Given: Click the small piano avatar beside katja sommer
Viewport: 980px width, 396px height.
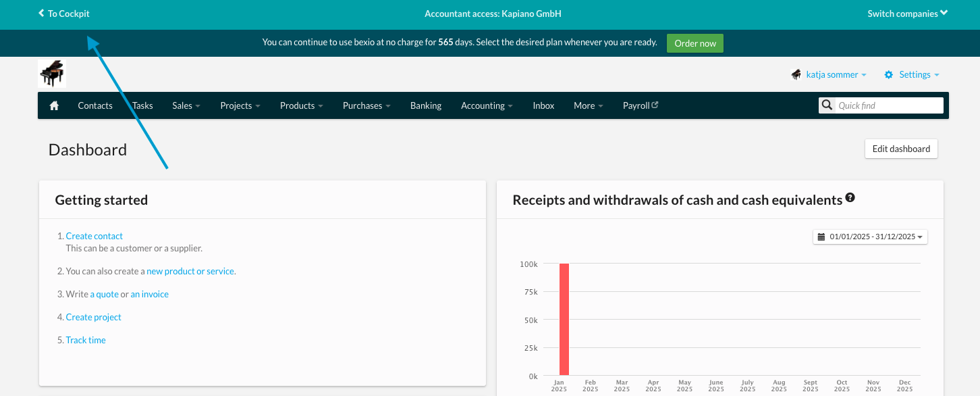Looking at the screenshot, I should (796, 74).
